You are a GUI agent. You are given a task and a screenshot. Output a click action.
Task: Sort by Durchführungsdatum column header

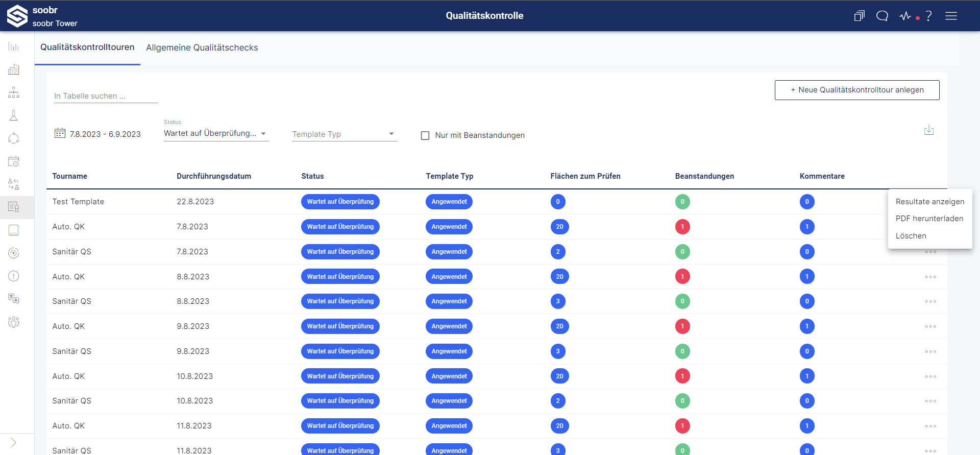214,176
